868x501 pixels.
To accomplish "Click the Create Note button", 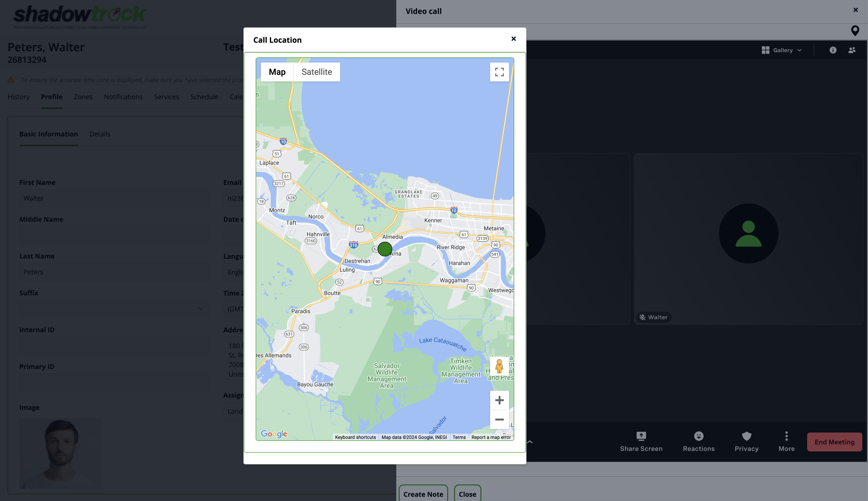I will [x=423, y=494].
